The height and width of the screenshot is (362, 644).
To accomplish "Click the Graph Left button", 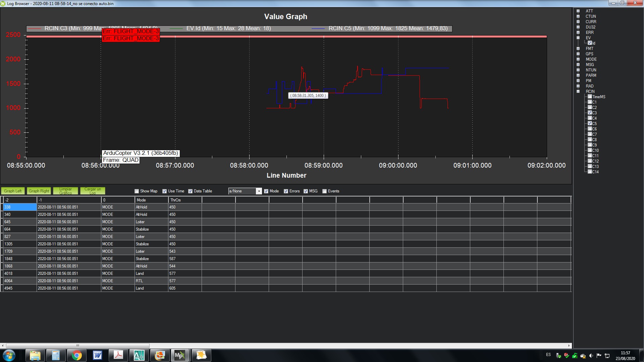I will point(13,191).
